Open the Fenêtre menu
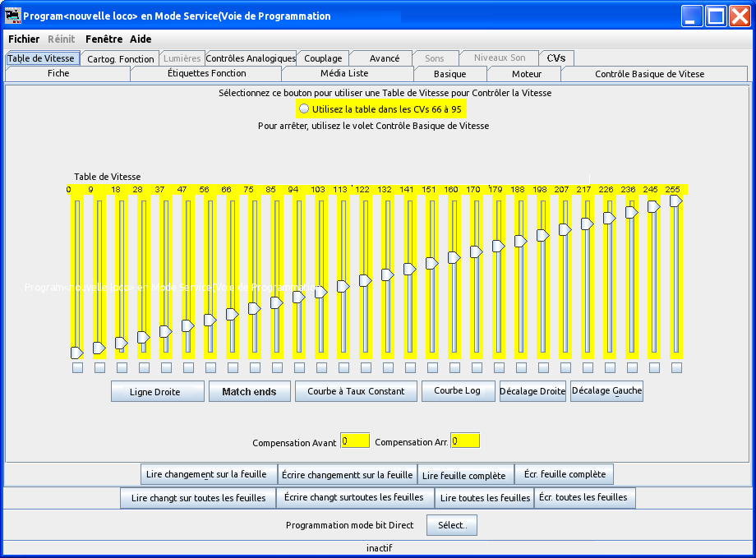The height and width of the screenshot is (558, 756). point(104,39)
